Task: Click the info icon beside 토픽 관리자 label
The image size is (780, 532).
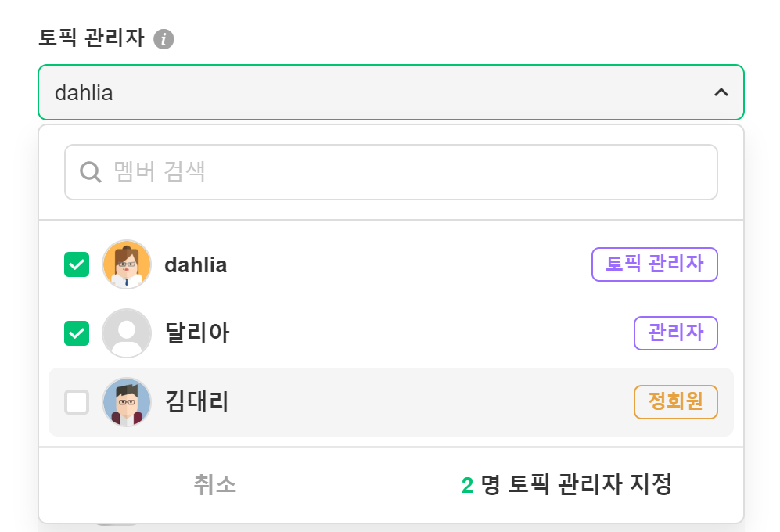Action: pos(164,39)
